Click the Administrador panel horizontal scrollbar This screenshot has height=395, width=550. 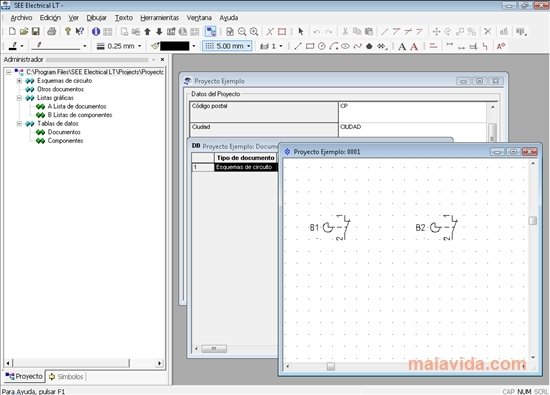(x=85, y=363)
